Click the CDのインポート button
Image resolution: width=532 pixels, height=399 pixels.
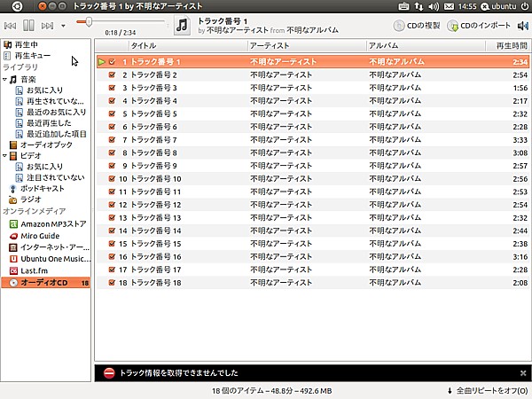(479, 26)
